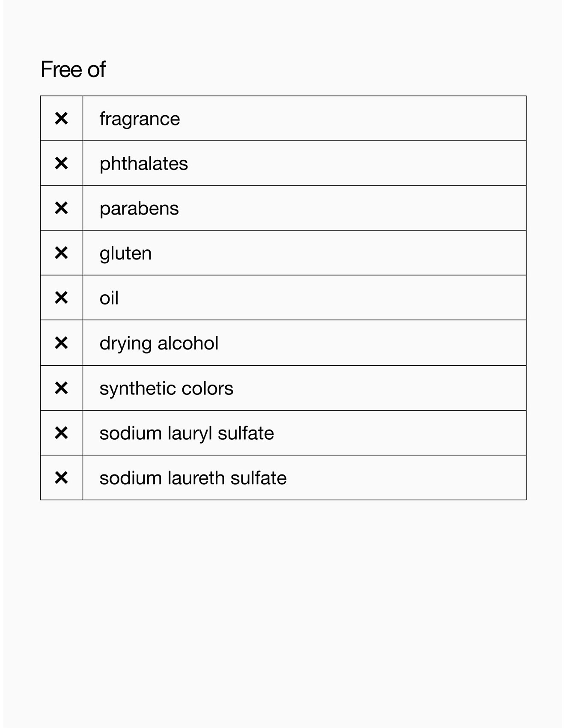The width and height of the screenshot is (565, 728).
Task: Click the word "colors" in the table
Action: click(207, 388)
